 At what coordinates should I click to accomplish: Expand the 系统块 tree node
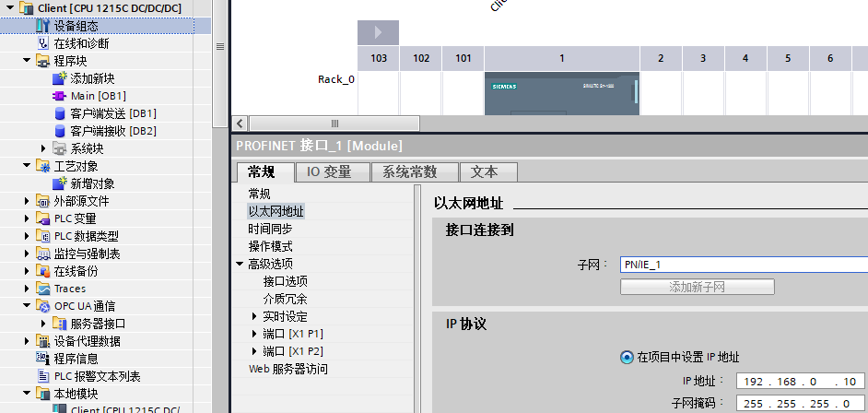(42, 148)
